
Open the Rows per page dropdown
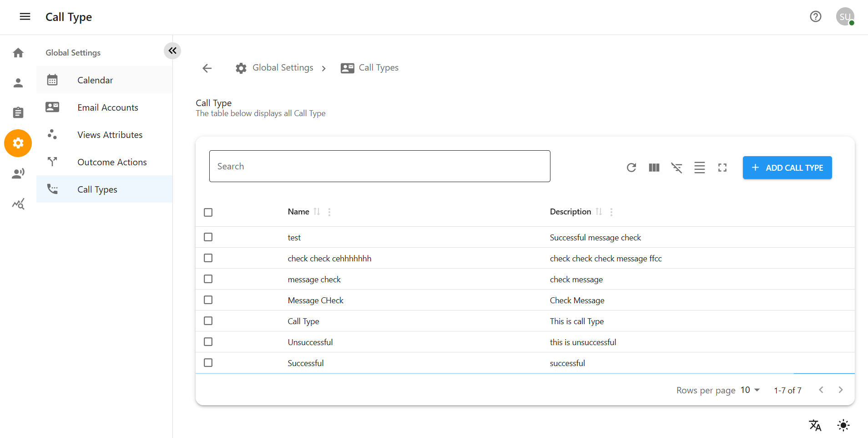(x=750, y=390)
